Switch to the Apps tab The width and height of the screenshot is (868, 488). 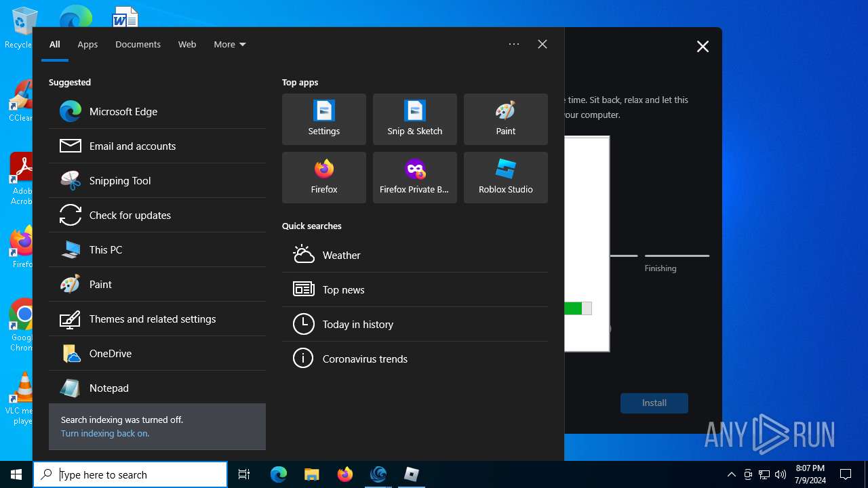(87, 44)
